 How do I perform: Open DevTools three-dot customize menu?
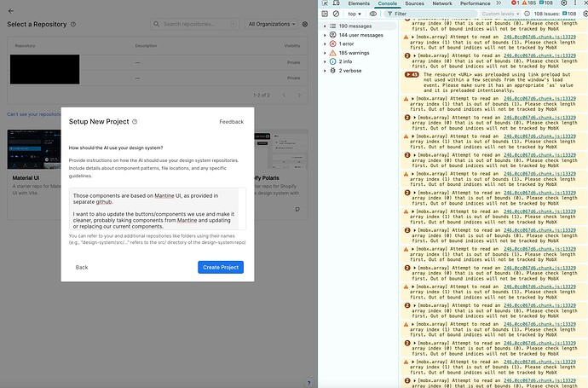click(x=575, y=3)
